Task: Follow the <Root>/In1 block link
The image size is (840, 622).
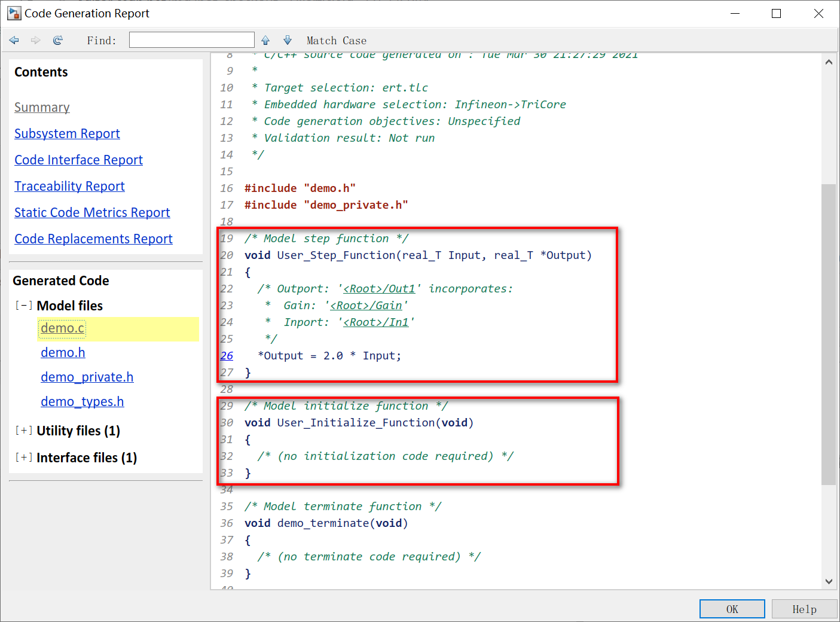Action: coord(376,322)
